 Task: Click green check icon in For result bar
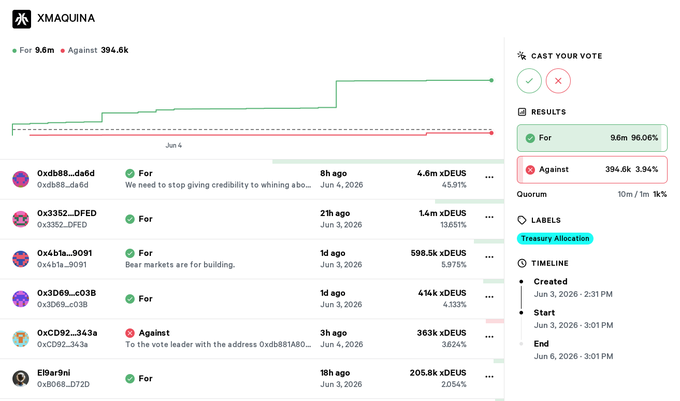530,138
